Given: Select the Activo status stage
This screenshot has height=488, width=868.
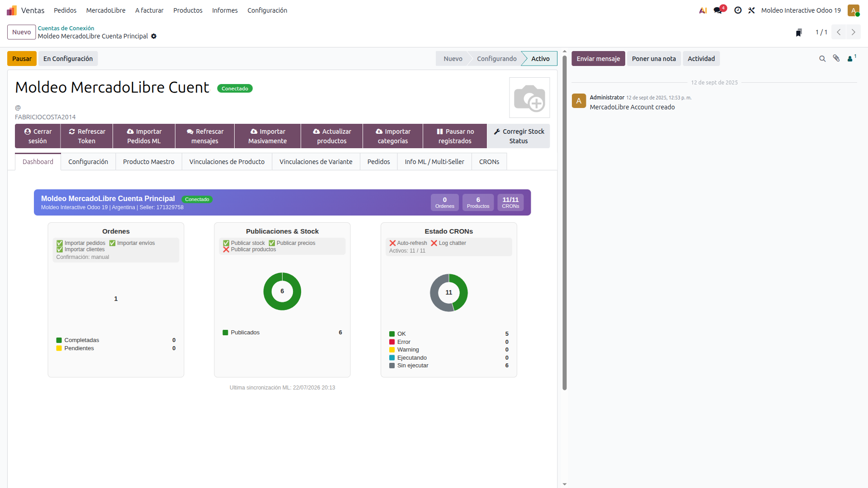Looking at the screenshot, I should [x=540, y=59].
